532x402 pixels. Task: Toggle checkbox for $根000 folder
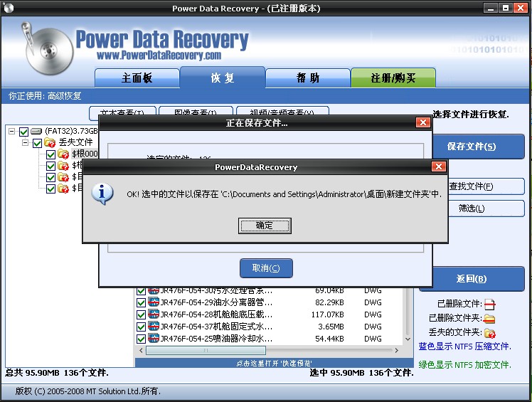click(51, 154)
